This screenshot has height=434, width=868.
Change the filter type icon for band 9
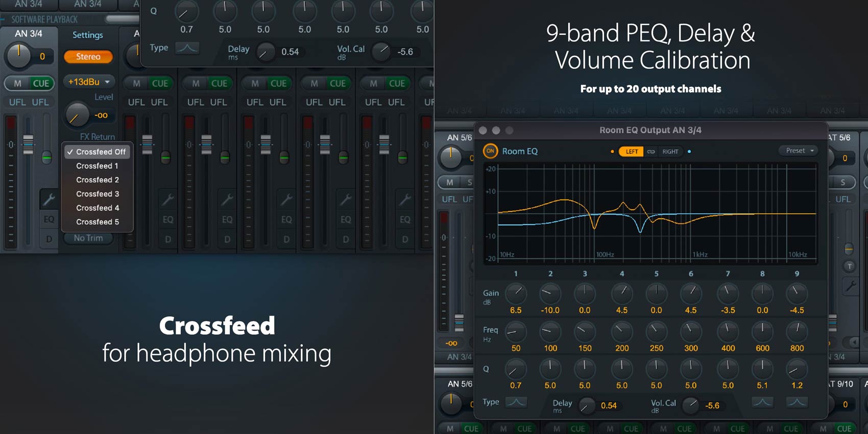pyautogui.click(x=797, y=402)
